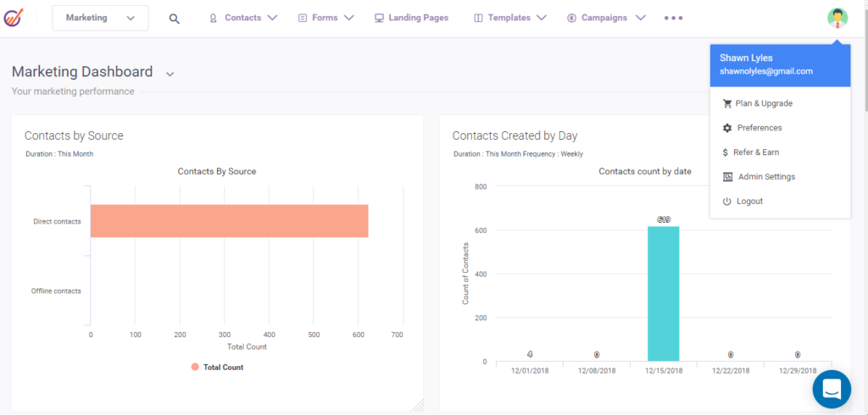Toggle the Total Count legend marker

[195, 367]
